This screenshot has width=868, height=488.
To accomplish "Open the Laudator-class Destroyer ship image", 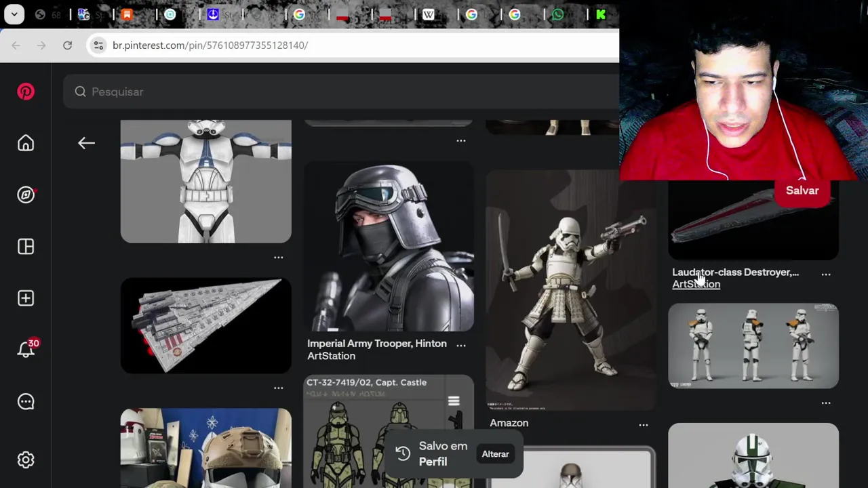I will point(753,220).
